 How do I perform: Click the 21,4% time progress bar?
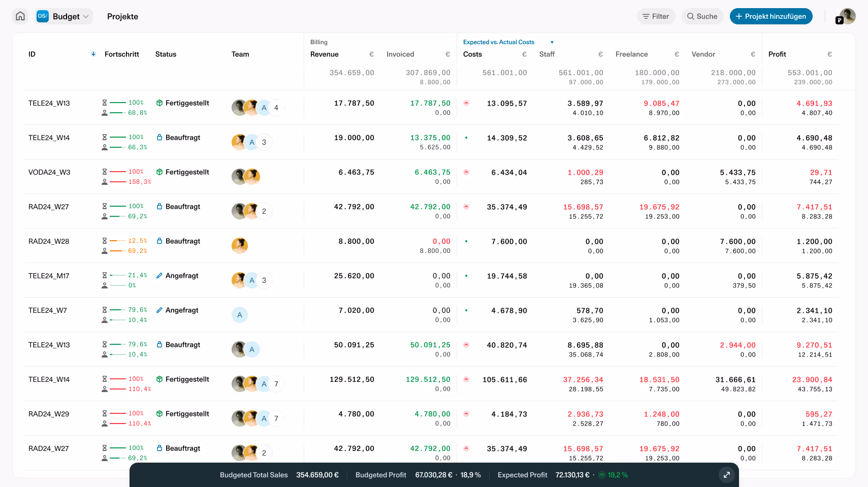[x=118, y=275]
